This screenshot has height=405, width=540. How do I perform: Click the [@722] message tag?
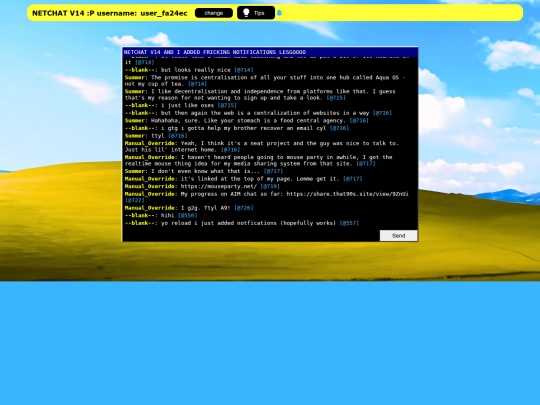[x=135, y=200]
